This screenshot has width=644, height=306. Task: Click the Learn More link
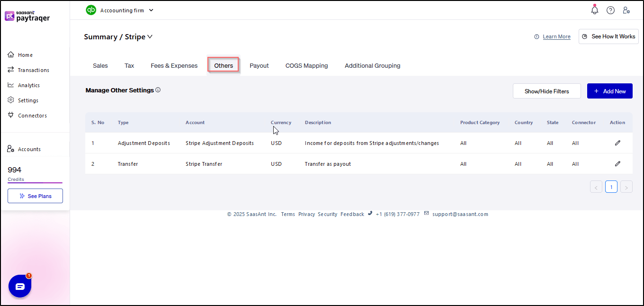[556, 36]
